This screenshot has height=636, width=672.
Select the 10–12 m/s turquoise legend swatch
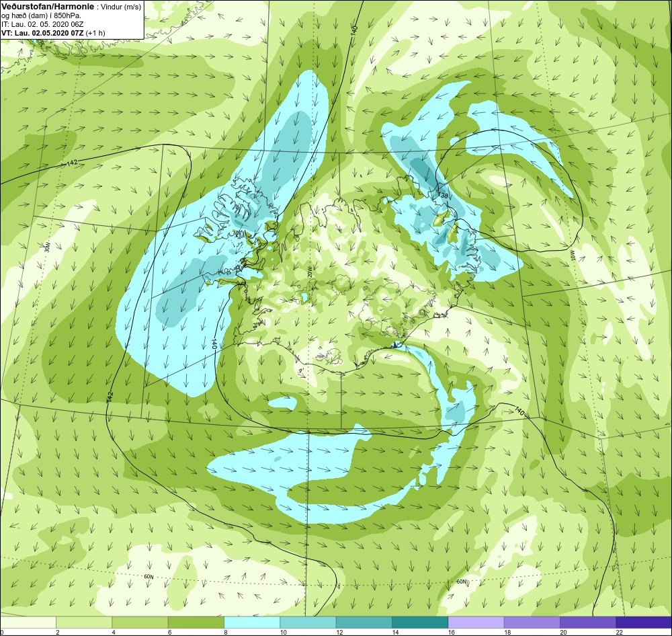pos(308,621)
